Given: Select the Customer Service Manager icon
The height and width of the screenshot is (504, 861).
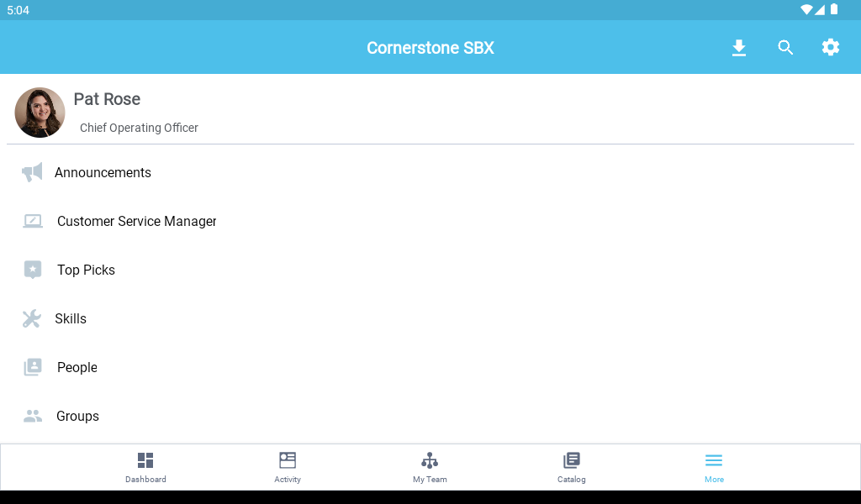Looking at the screenshot, I should tap(32, 221).
